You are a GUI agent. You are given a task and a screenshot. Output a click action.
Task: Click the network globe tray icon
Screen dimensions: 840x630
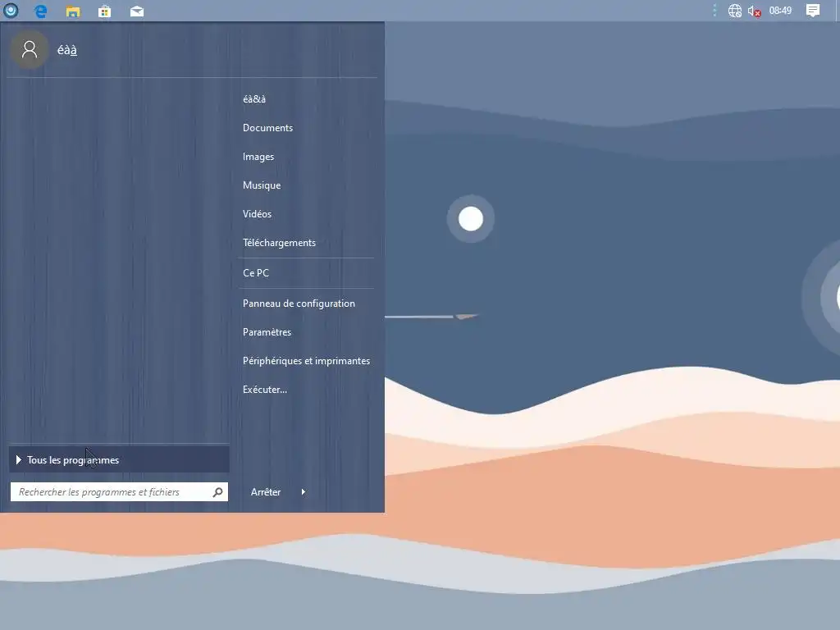click(734, 11)
